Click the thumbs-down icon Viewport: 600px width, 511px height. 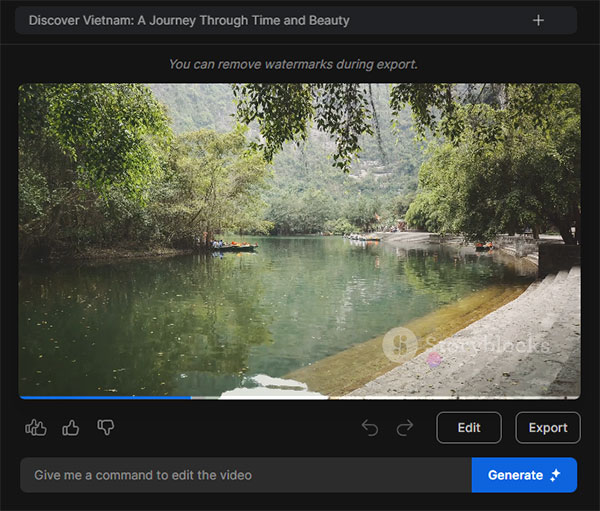(106, 427)
